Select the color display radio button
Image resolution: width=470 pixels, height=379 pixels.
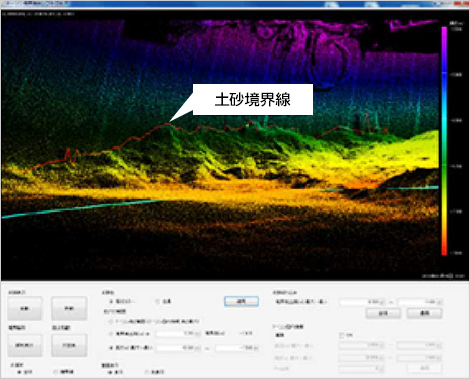click(x=111, y=301)
